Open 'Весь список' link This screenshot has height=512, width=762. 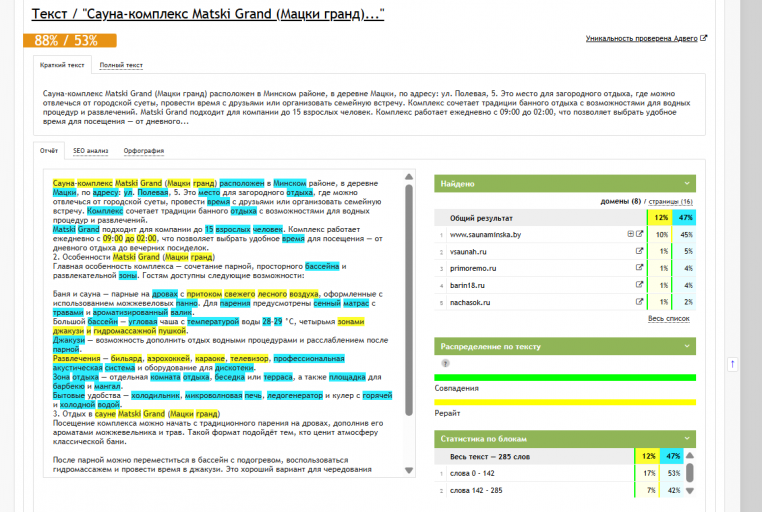(669, 319)
